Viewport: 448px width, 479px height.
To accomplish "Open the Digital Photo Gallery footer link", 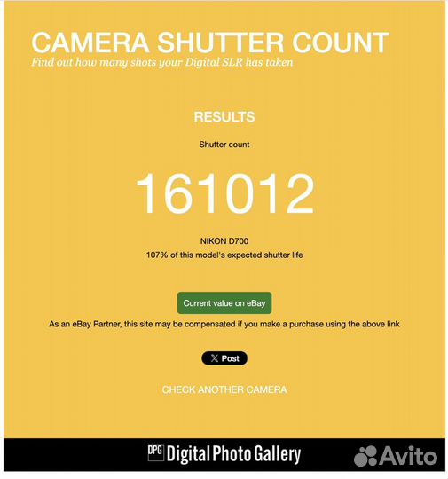I will click(224, 453).
